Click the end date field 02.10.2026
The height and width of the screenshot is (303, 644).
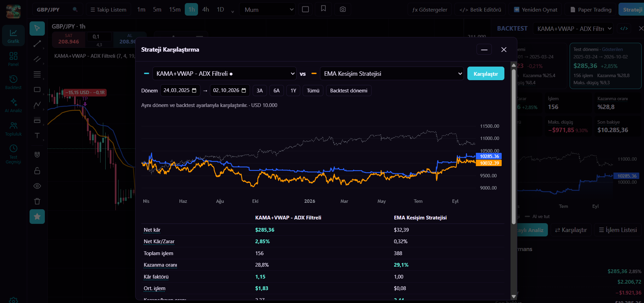230,90
